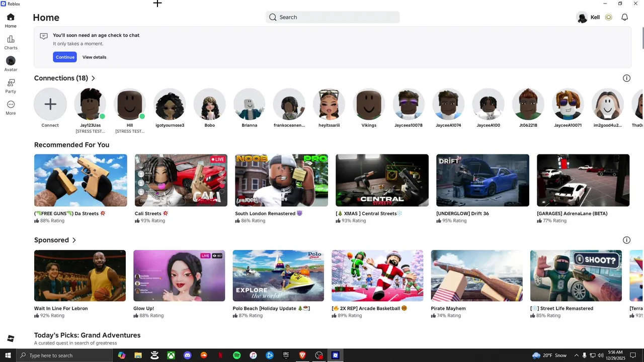644x362 pixels.
Task: Open View details on age check banner
Action: 95,57
